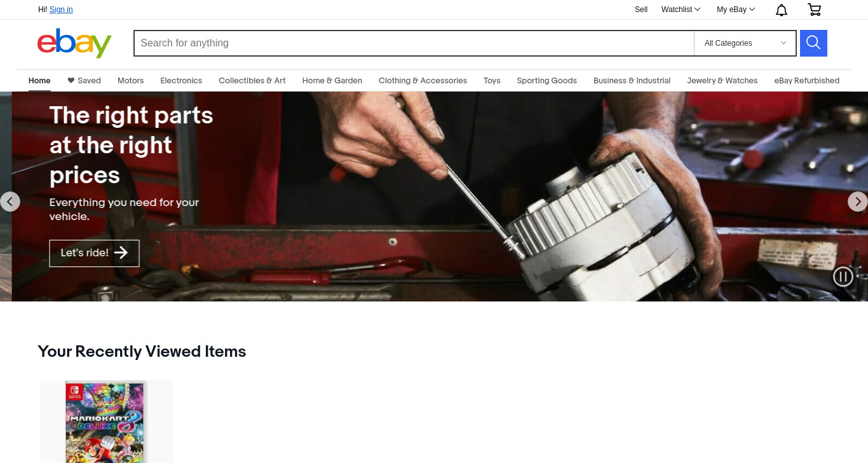Image resolution: width=868 pixels, height=463 pixels.
Task: Expand the My eBay dropdown
Action: [736, 10]
